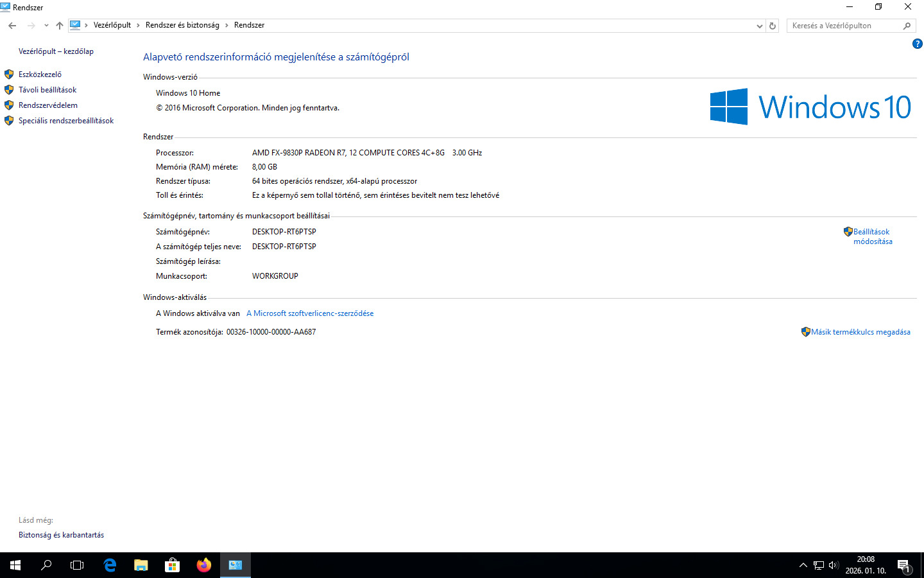Open Speciális rendszerbeállítások

(66, 121)
